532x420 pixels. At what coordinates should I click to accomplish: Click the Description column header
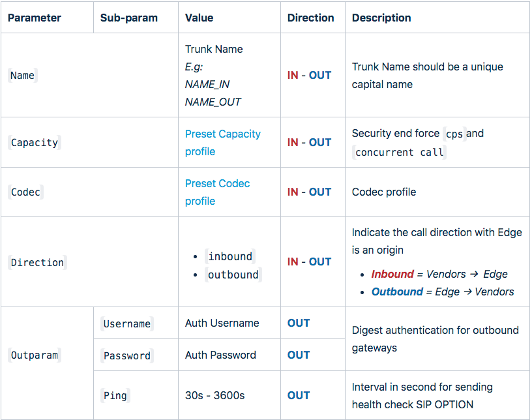(381, 18)
